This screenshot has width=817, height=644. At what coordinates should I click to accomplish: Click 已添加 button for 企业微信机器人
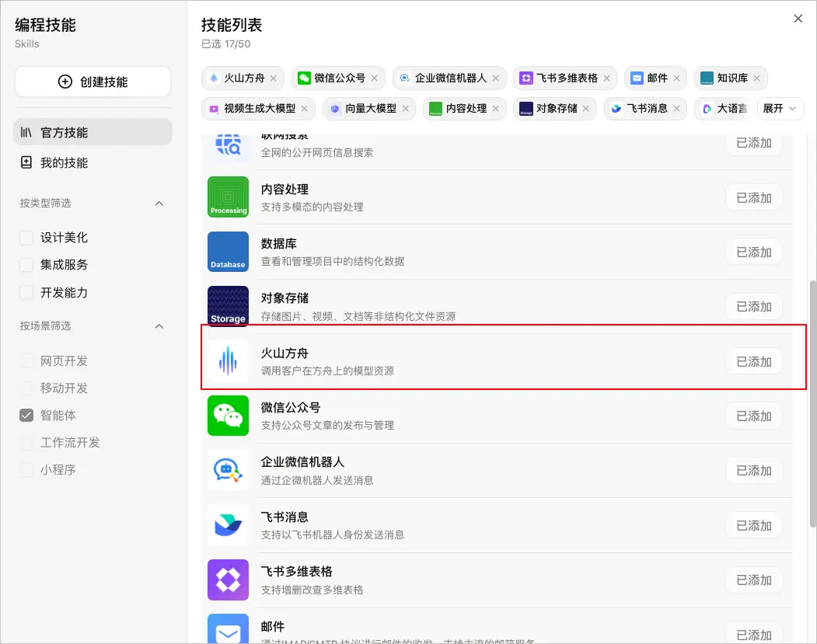coord(753,471)
